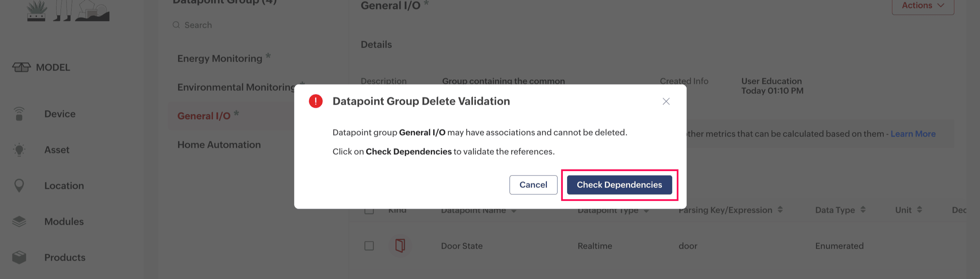Click the Modules layers icon

[x=19, y=221]
